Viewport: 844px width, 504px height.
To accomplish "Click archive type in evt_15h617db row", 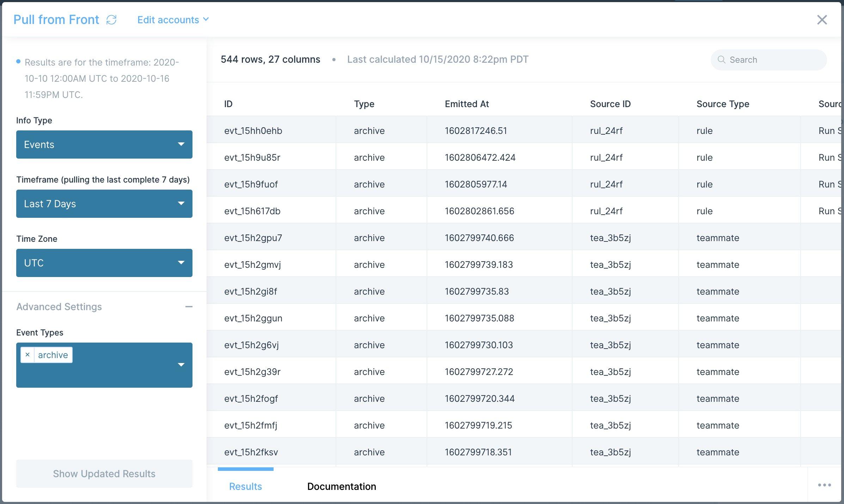I will [369, 211].
